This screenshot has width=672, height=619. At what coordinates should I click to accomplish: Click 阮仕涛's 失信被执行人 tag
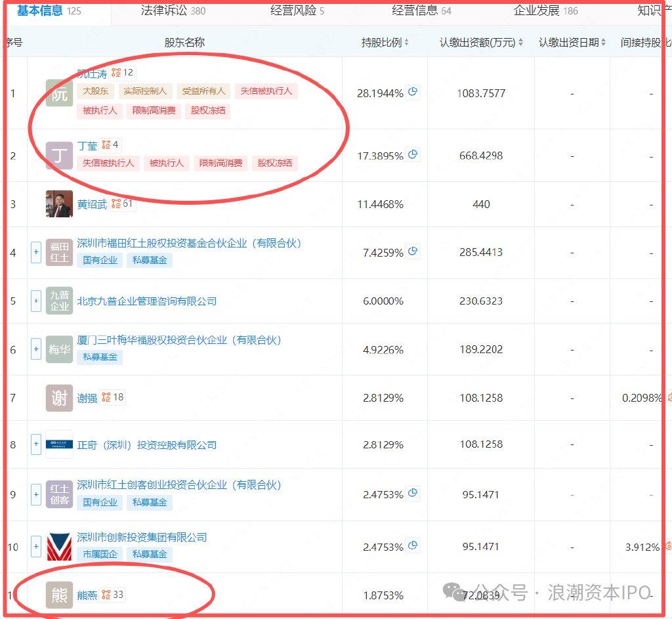266,91
